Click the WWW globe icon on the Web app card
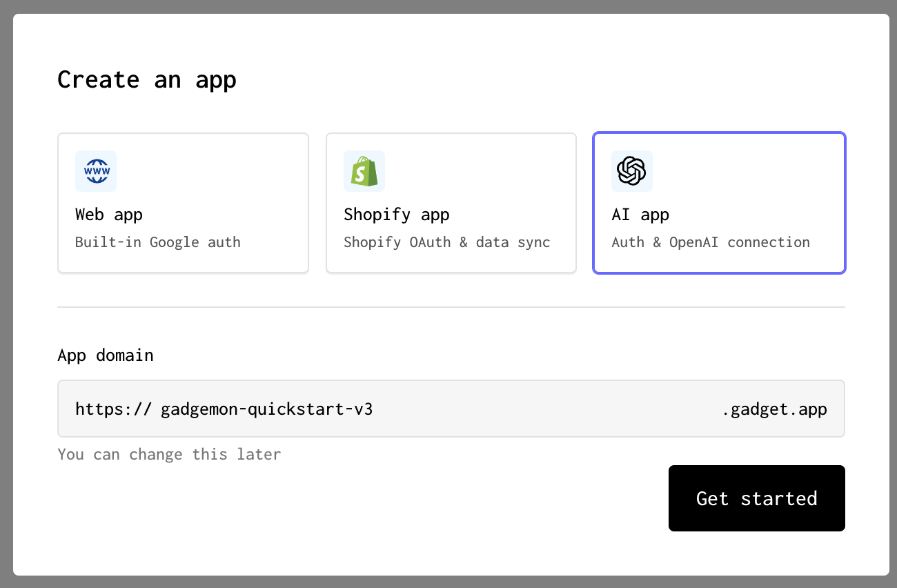This screenshot has width=897, height=588. 96,171
